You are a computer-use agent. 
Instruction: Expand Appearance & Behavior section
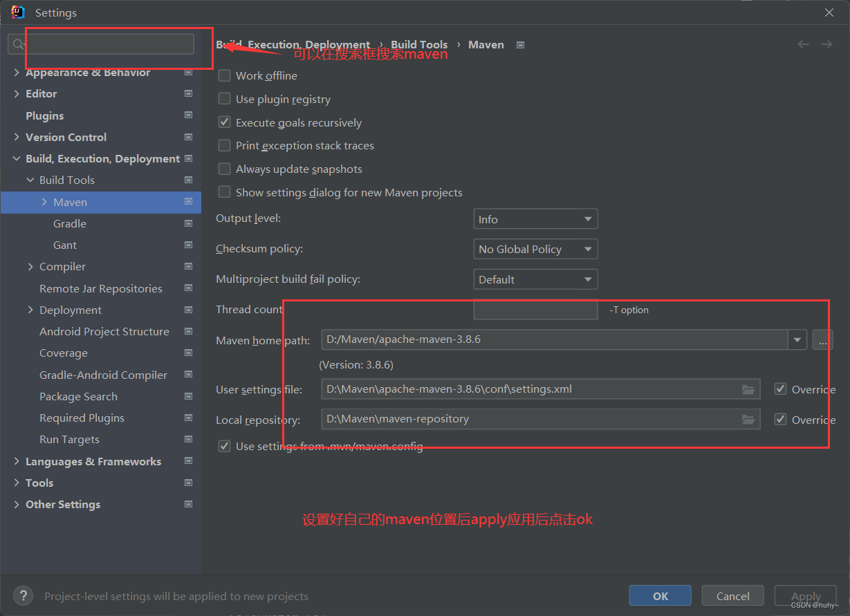tap(17, 72)
